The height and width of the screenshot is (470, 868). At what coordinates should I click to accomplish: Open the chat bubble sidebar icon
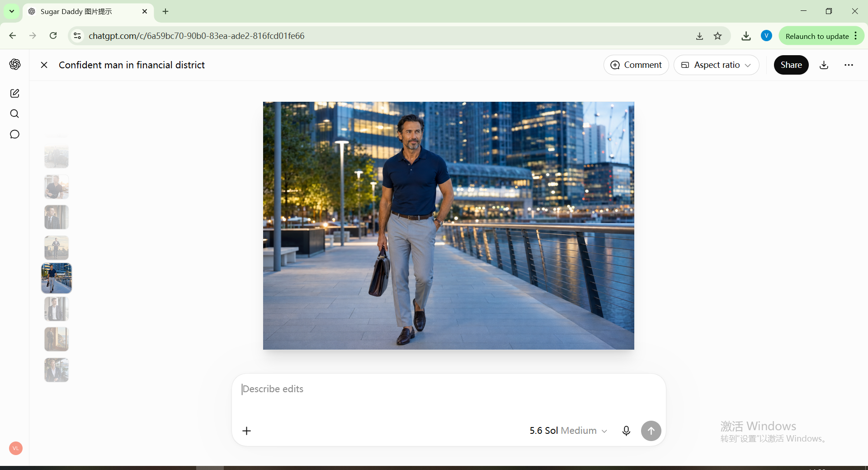[14, 134]
